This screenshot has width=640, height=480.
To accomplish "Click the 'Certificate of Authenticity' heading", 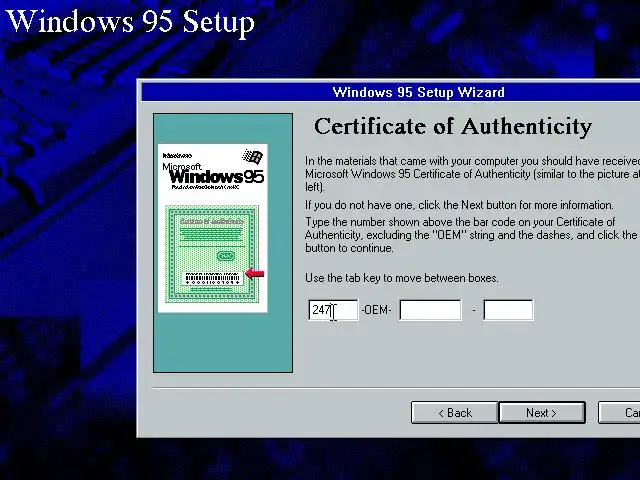I will [453, 126].
